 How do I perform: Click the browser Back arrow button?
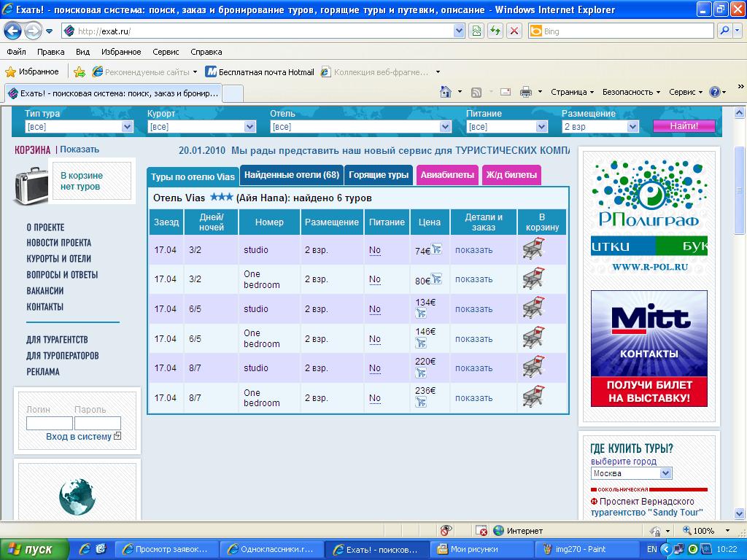click(x=12, y=31)
